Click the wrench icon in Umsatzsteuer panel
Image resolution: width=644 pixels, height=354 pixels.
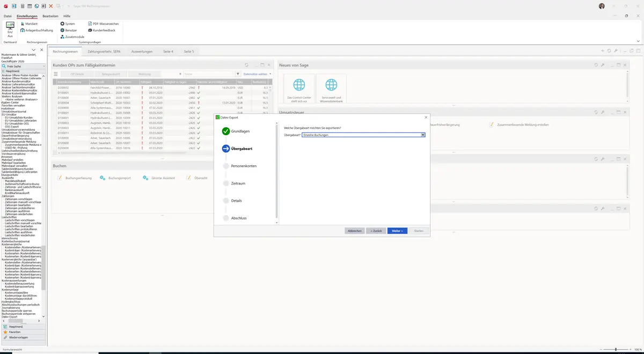pyautogui.click(x=603, y=113)
